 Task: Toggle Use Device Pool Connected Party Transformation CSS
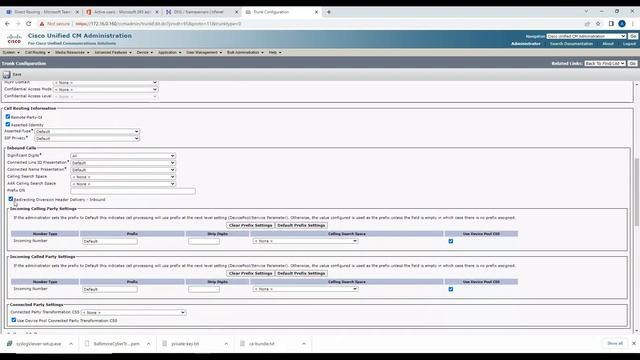14,320
